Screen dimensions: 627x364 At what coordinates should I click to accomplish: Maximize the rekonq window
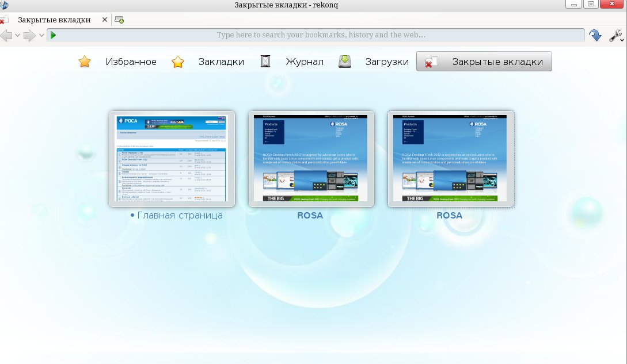pyautogui.click(x=591, y=5)
